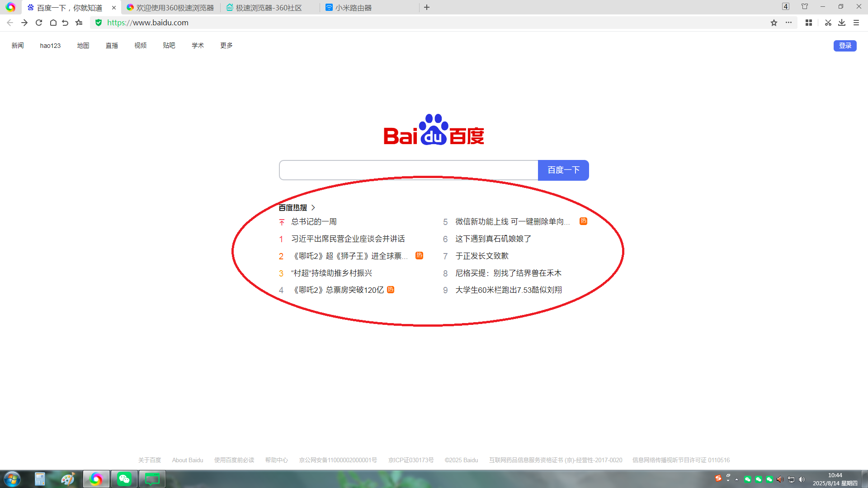Open the Paint palette taskbar icon
Viewport: 868px width, 488px height.
click(67, 479)
